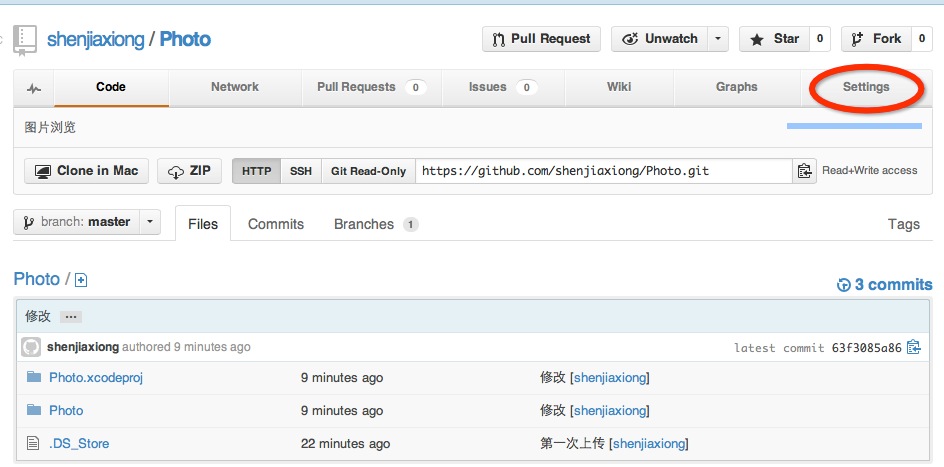Star this repository
The height and width of the screenshot is (467, 944).
[x=775, y=39]
